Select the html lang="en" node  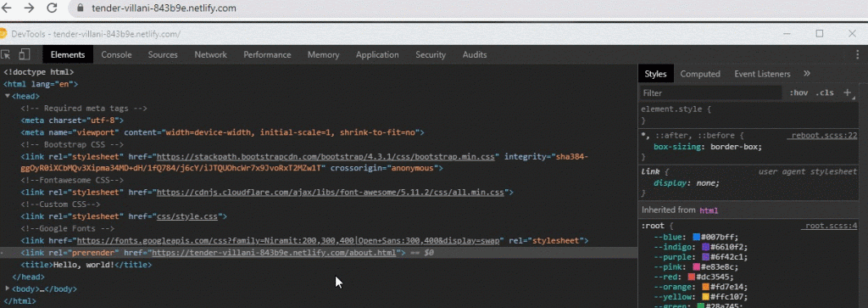[41, 84]
